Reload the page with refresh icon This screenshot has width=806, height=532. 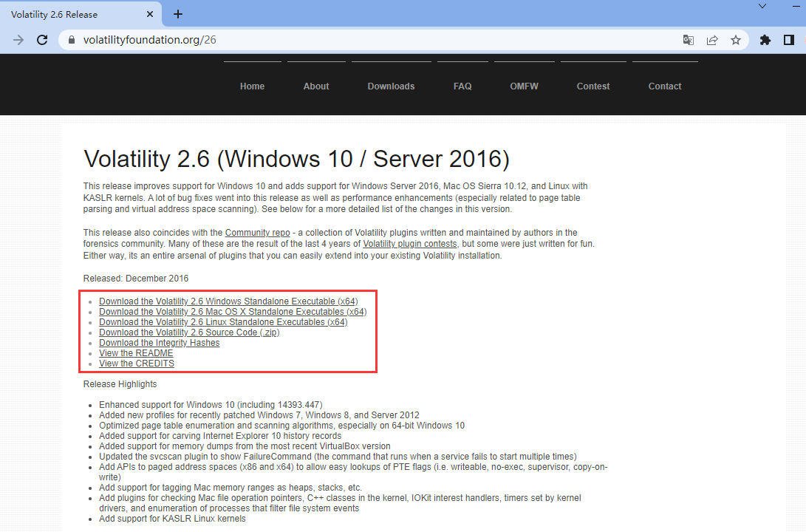[x=42, y=40]
